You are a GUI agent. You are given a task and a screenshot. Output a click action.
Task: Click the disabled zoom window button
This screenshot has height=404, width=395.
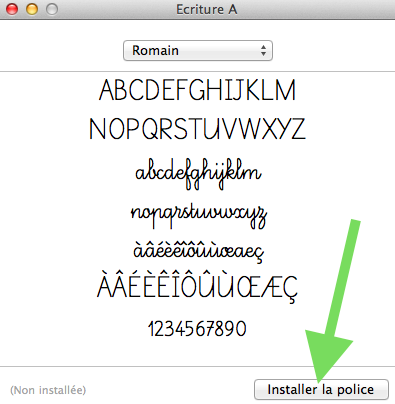pyautogui.click(x=52, y=9)
